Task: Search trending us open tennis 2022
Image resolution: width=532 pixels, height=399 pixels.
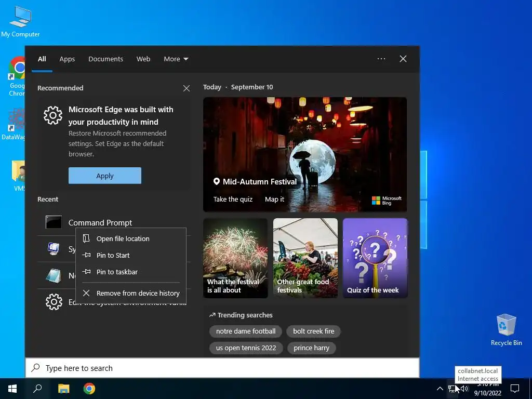Action: point(246,348)
